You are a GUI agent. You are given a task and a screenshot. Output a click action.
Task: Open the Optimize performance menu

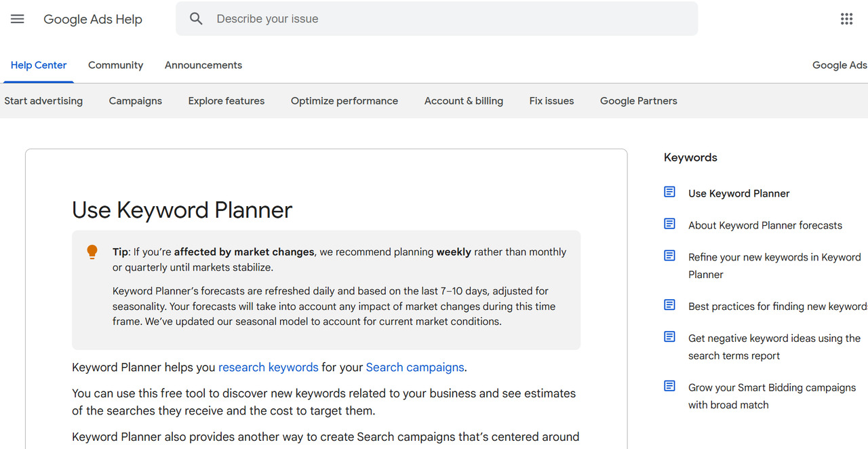(x=344, y=101)
